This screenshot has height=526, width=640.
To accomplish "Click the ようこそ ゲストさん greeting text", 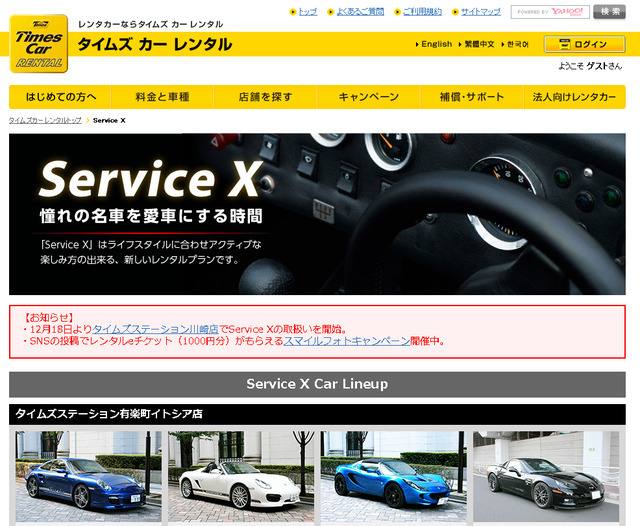I will click(590, 66).
